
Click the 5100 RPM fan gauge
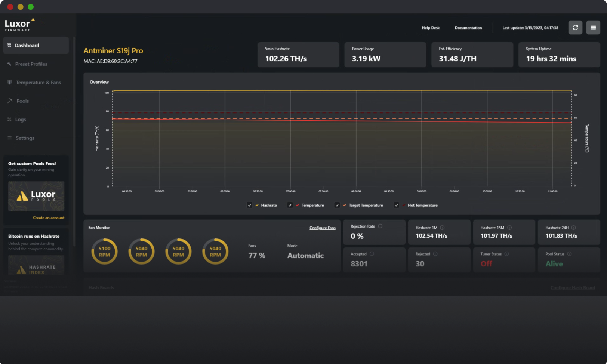104,251
